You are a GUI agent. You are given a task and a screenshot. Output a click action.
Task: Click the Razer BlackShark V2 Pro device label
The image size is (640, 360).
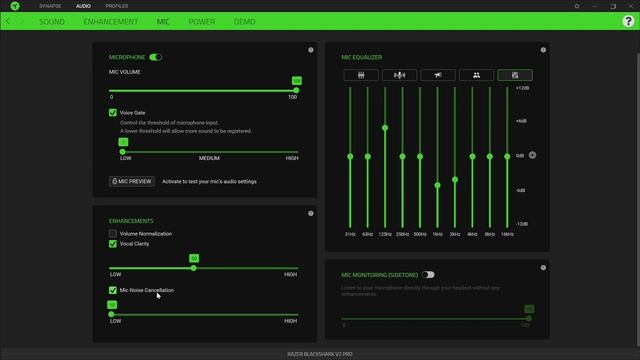(320, 354)
